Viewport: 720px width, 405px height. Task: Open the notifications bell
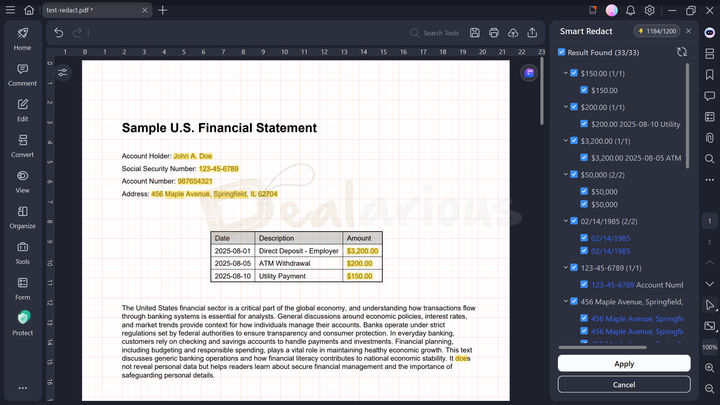click(630, 10)
